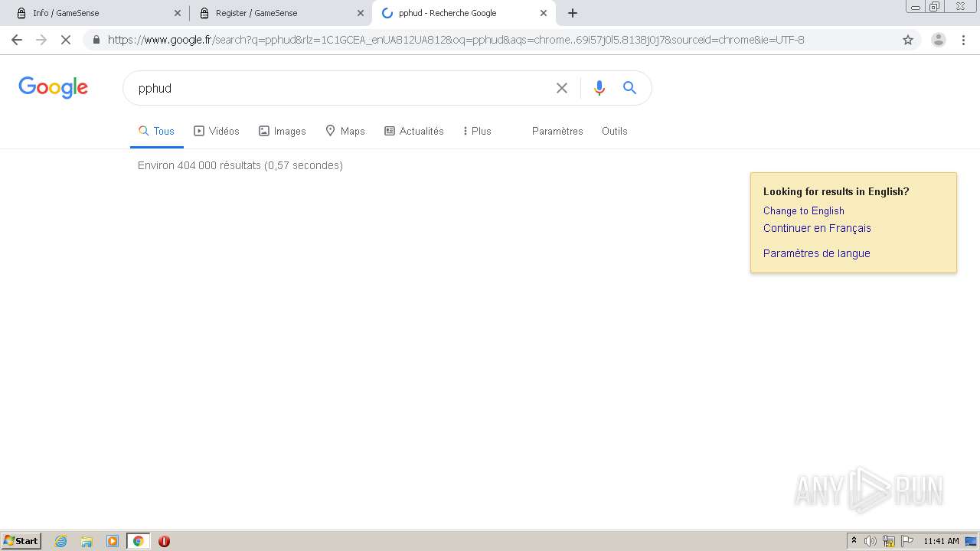Switch to Register / GameSense tab
This screenshot has height=551, width=980.
tap(279, 13)
